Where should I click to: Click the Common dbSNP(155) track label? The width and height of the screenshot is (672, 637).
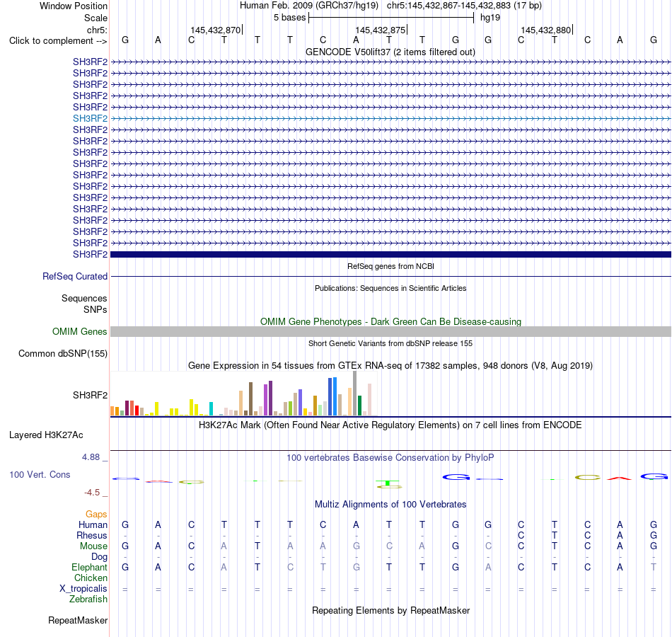(63, 353)
